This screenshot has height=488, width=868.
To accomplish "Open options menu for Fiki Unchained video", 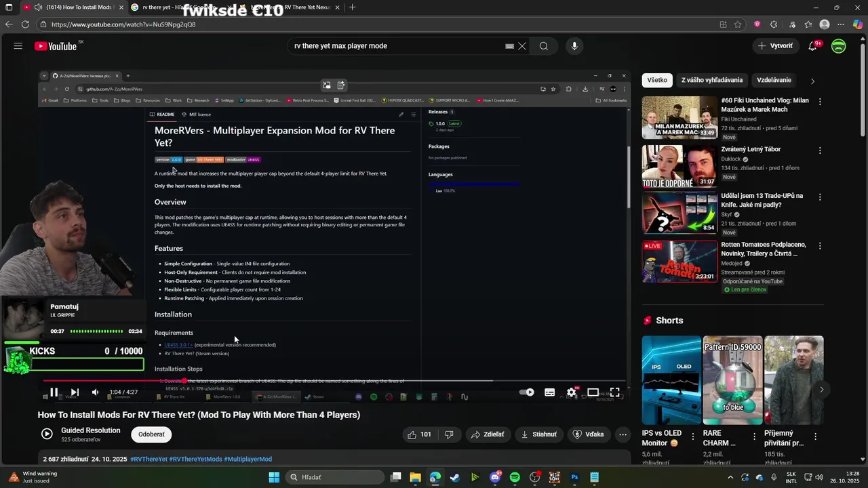I will (x=820, y=102).
